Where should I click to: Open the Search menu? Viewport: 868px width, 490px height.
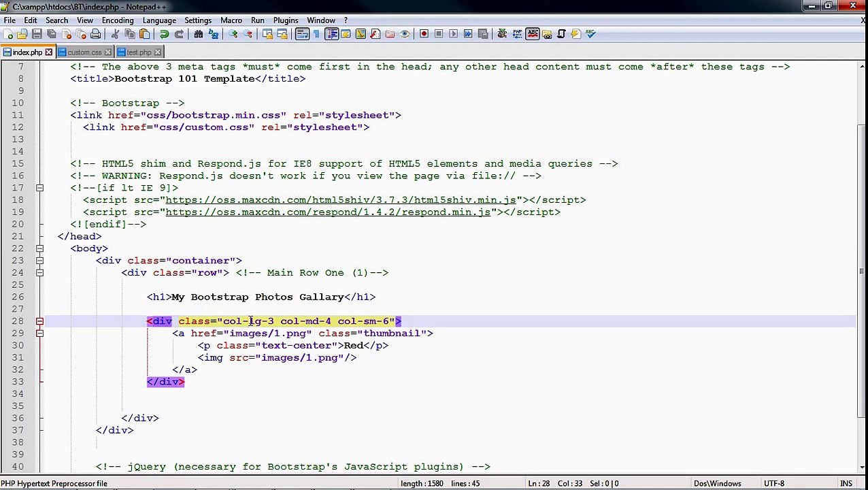(x=56, y=20)
